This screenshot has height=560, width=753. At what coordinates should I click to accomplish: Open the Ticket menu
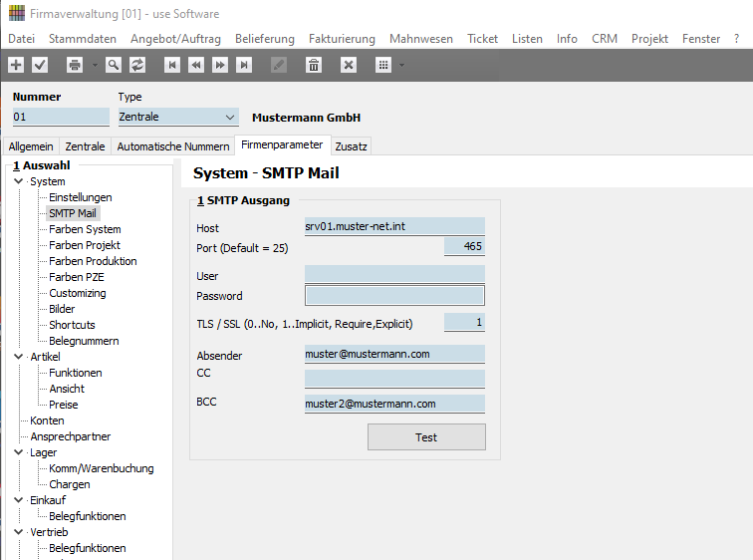click(483, 39)
